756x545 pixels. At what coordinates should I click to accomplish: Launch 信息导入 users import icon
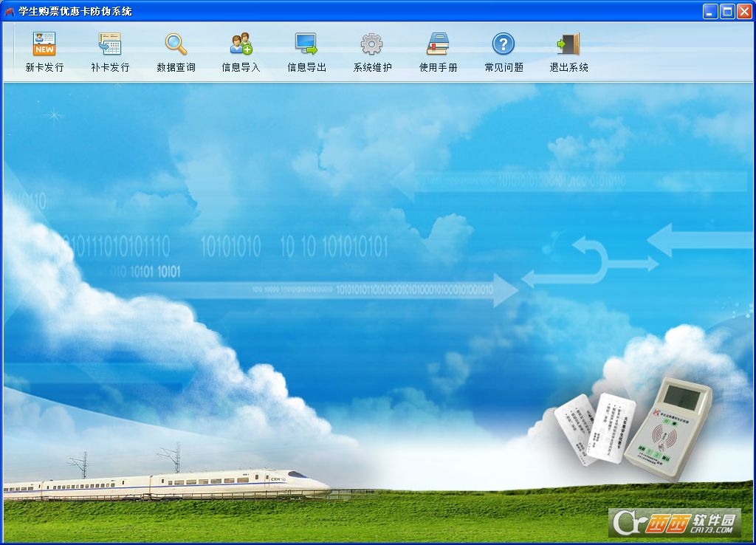coord(241,44)
